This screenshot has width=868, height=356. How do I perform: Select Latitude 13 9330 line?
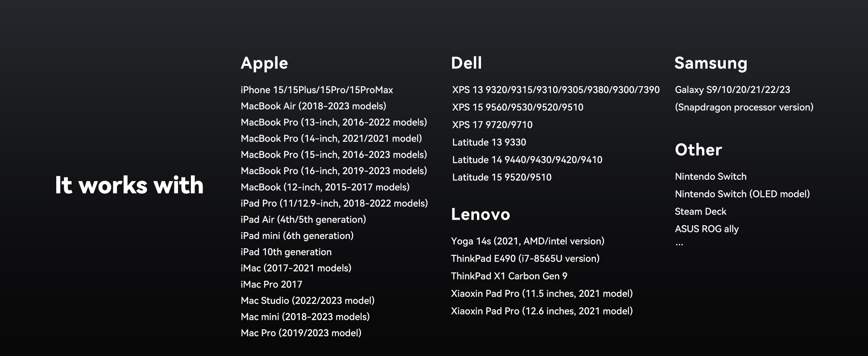point(489,142)
